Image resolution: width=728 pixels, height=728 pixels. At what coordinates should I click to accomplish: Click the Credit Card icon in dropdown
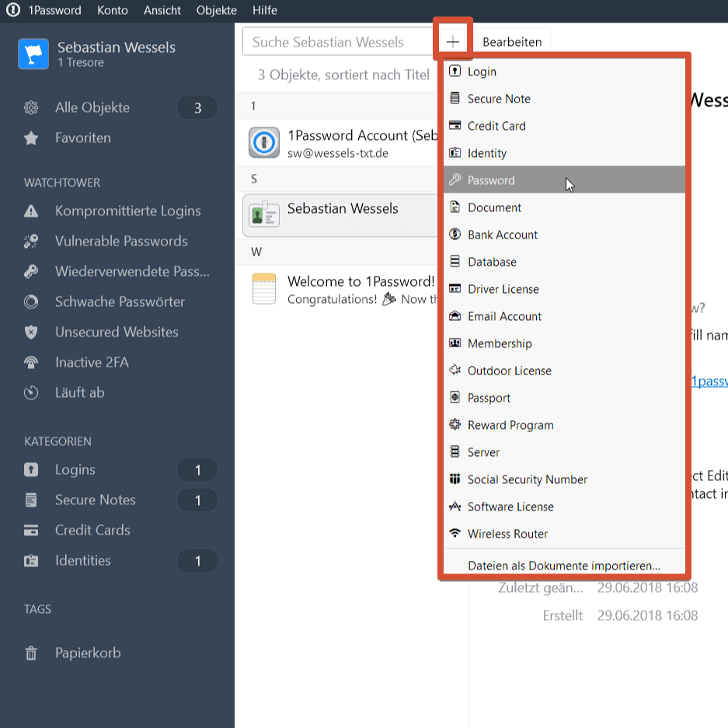(455, 125)
